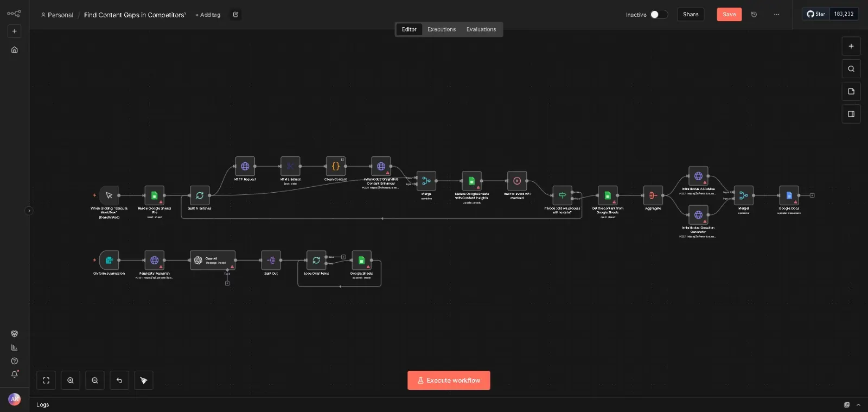Select the On form submission trigger node
The image size is (868, 412).
click(x=109, y=260)
